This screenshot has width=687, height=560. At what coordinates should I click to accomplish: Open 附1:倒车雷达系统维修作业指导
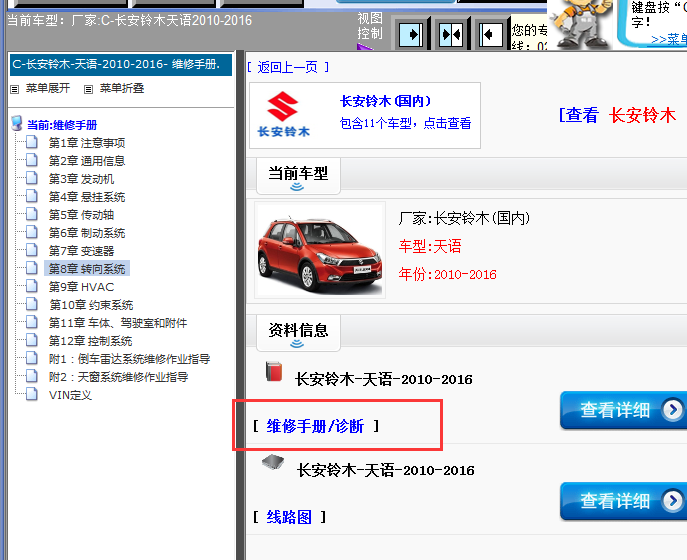tap(129, 359)
